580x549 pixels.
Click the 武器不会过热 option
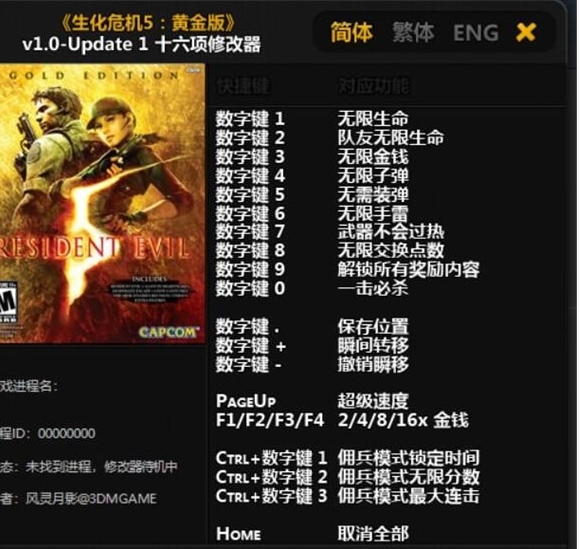tap(391, 232)
